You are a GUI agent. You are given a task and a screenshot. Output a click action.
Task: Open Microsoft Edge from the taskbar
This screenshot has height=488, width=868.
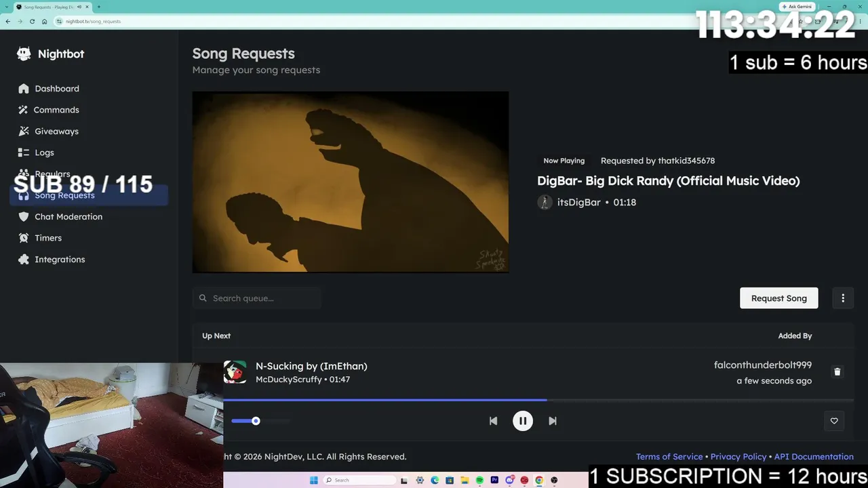pyautogui.click(x=435, y=481)
